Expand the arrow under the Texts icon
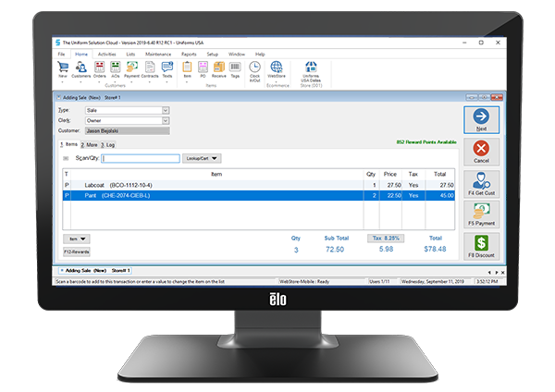Viewport: 555px width, 392px height. 166,82
